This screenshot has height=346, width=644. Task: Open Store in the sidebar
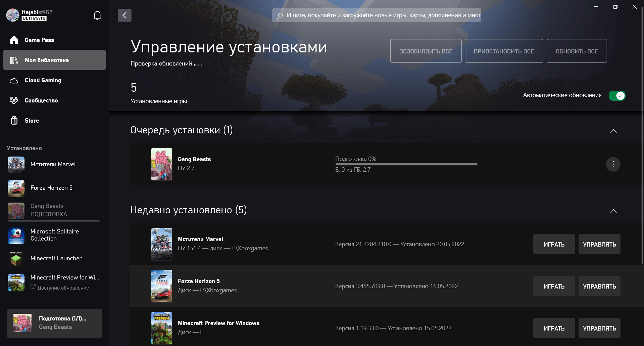click(x=54, y=121)
